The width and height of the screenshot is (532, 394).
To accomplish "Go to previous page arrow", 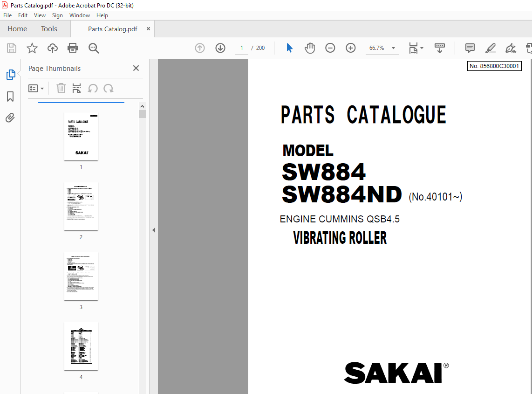I will (x=200, y=48).
